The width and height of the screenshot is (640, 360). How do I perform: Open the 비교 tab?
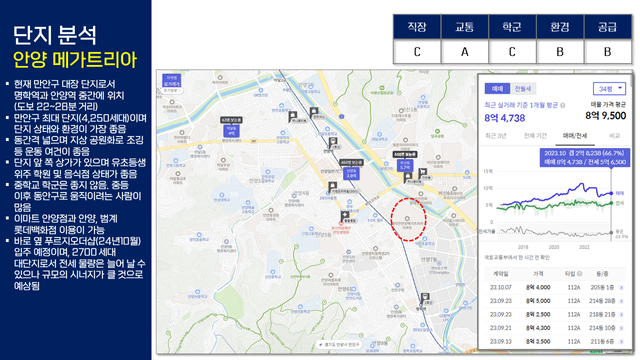click(614, 136)
